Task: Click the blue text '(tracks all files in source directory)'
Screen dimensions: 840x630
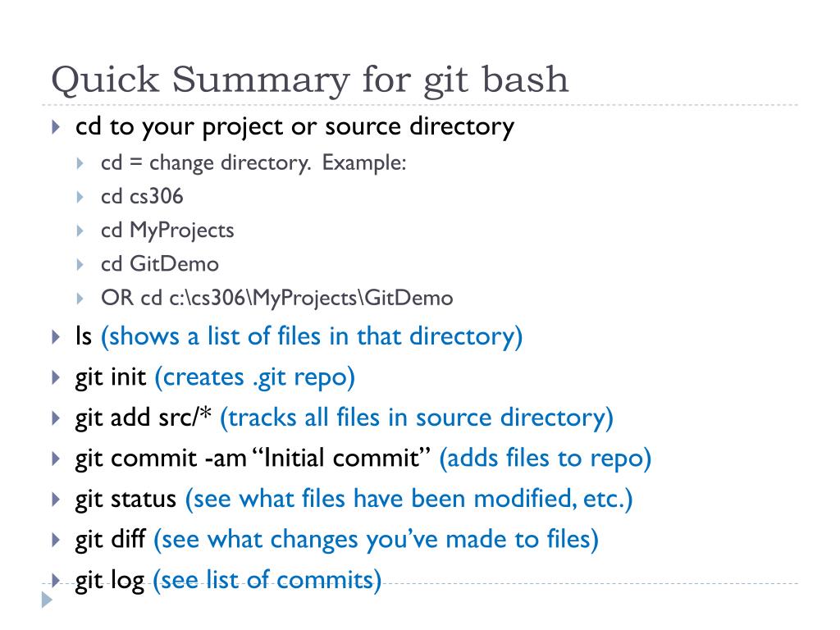Action: click(x=417, y=418)
